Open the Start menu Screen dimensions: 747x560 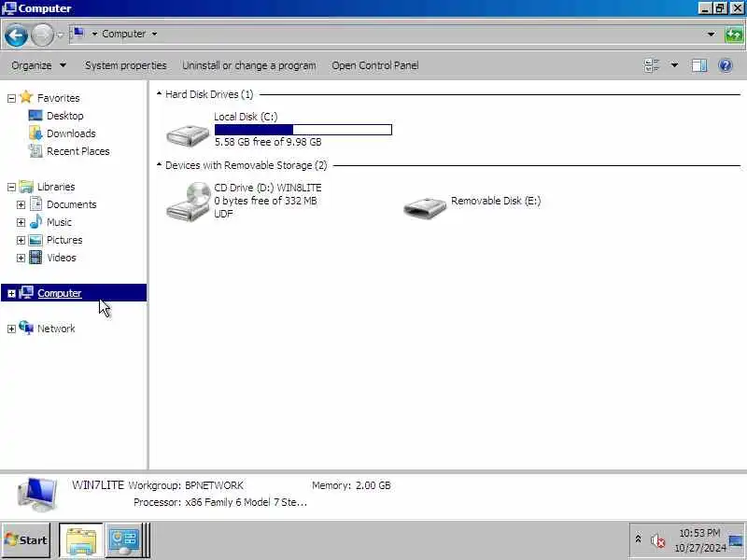[x=26, y=540]
